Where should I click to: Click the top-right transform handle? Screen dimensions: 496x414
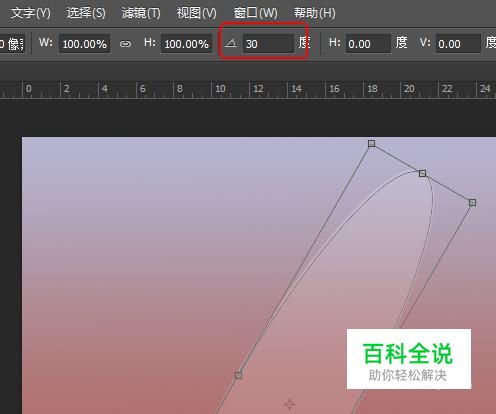click(x=472, y=202)
